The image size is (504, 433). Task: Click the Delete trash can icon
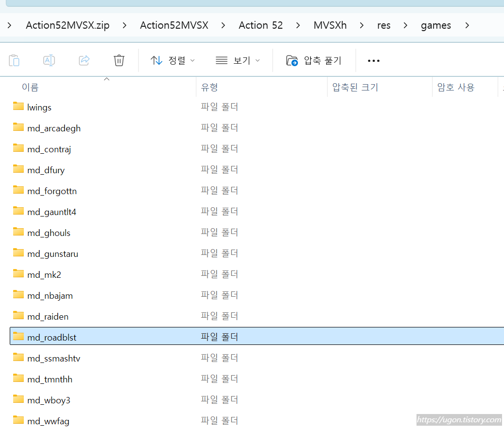click(119, 60)
